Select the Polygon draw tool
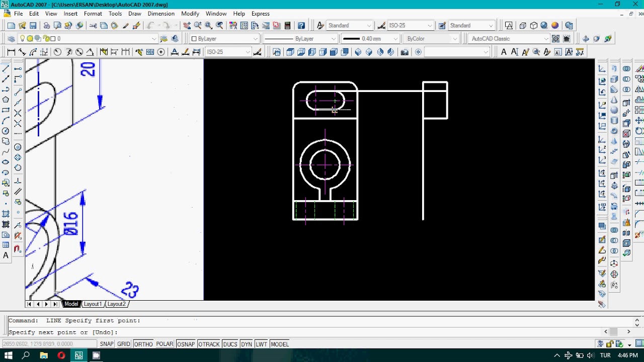 point(6,100)
